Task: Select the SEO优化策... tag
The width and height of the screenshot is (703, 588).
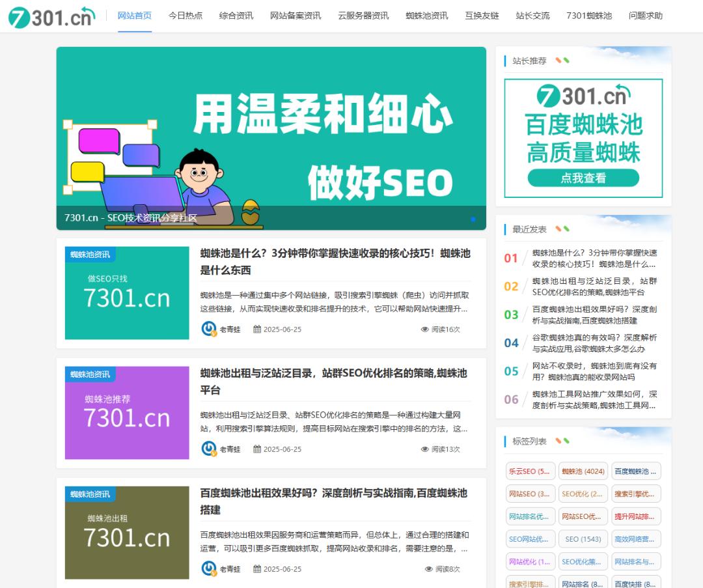Action: pos(583,561)
